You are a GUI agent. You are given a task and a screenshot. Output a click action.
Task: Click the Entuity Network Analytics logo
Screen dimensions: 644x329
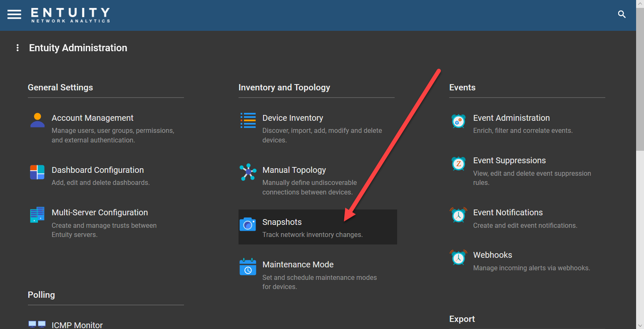(x=70, y=15)
